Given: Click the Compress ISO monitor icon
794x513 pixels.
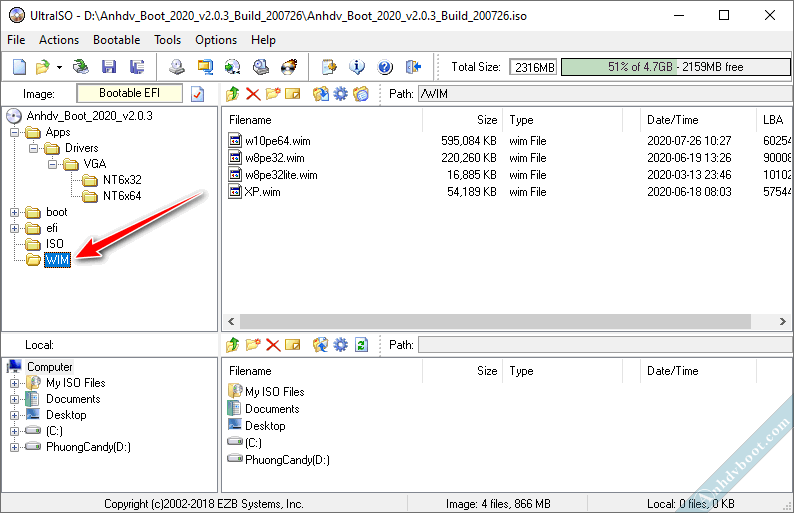Looking at the screenshot, I should 205,67.
